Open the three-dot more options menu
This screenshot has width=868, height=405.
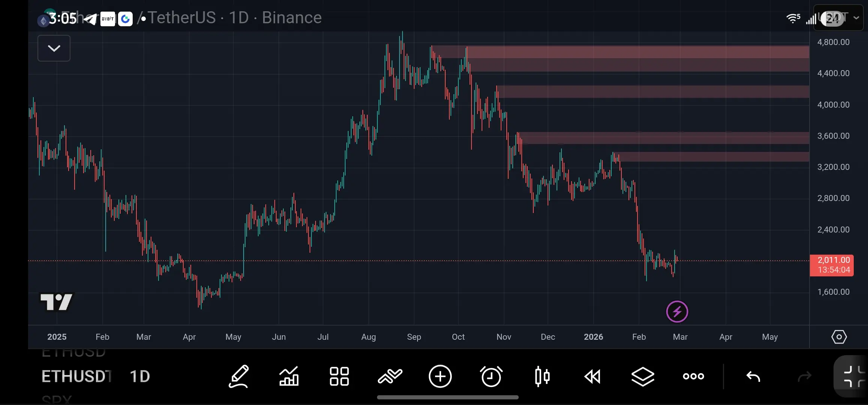[693, 376]
